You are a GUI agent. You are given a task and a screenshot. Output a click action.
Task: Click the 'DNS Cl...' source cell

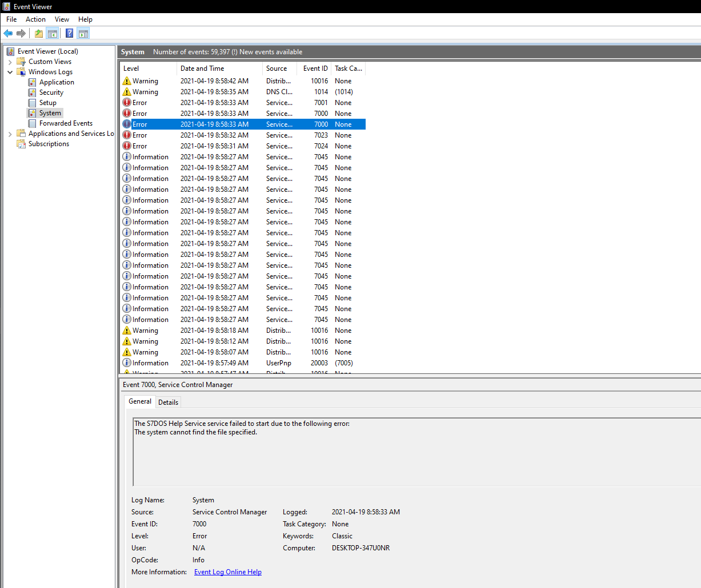[x=279, y=92]
